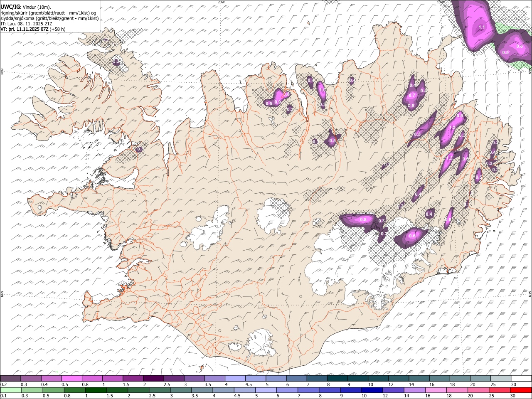Choose lower legend swatch between 1.5 and 2

[x=117, y=390]
